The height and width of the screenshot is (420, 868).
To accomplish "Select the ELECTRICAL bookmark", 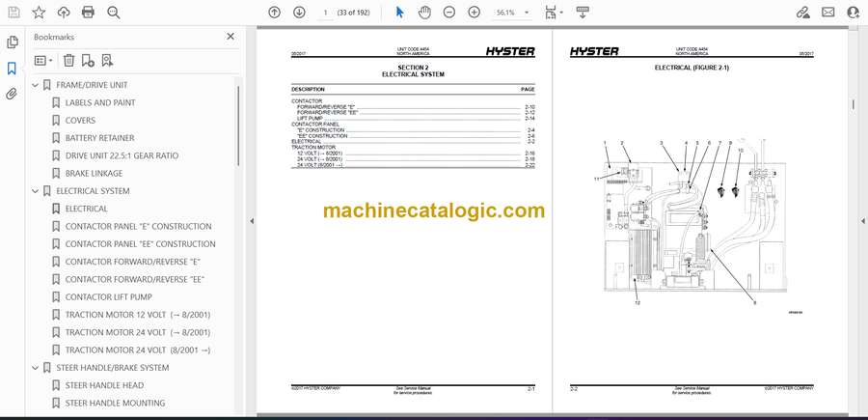I will (x=87, y=209).
